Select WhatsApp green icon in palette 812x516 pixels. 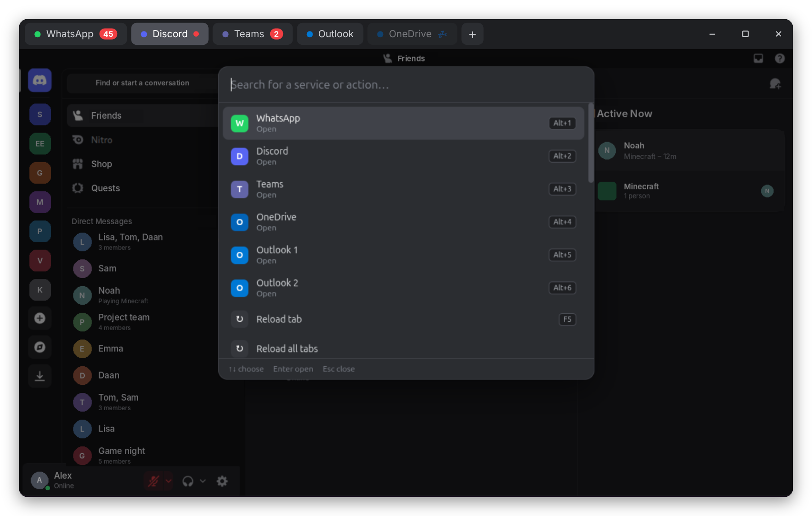[240, 124]
